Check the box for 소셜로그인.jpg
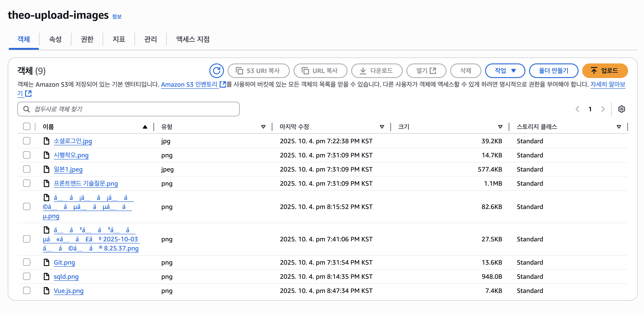Screen dimensions: 644x313 tap(27, 141)
